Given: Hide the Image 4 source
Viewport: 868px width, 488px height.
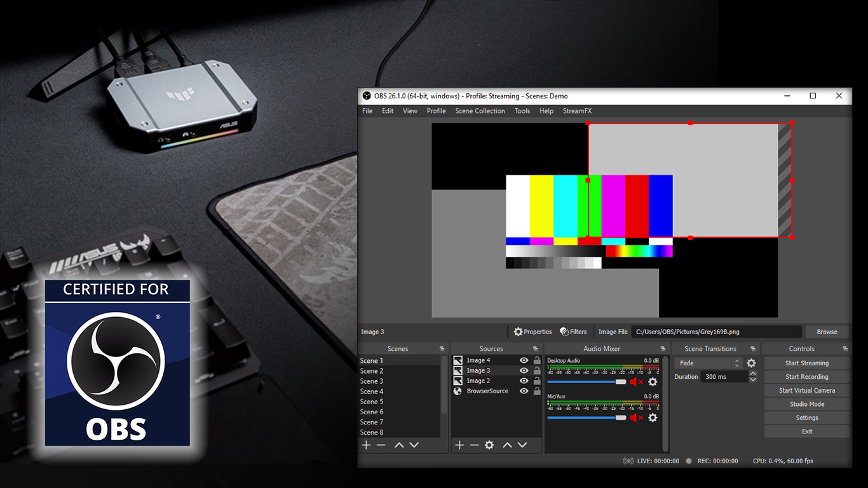Looking at the screenshot, I should point(524,360).
